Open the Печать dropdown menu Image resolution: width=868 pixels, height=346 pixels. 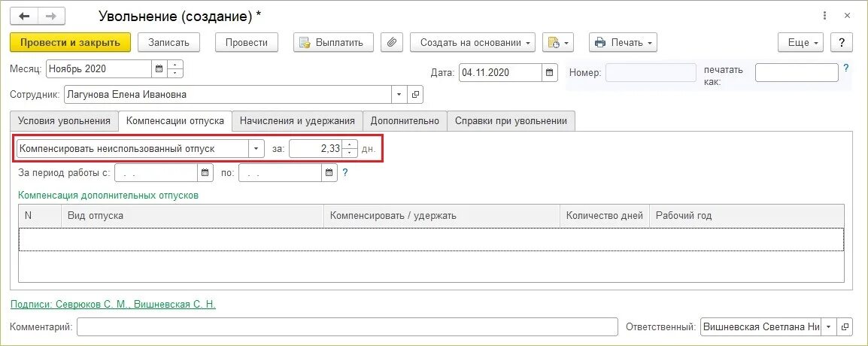(623, 43)
